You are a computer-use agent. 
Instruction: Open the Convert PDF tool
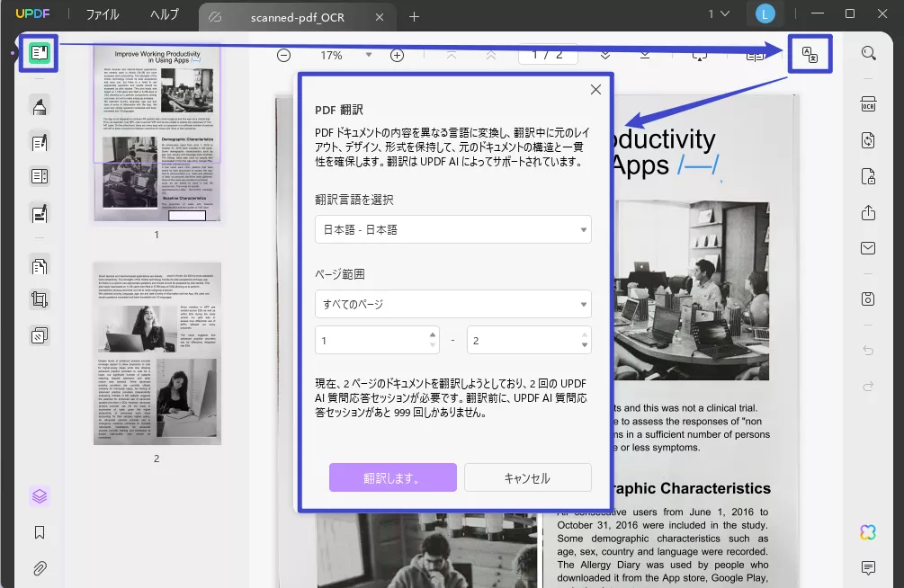click(868, 140)
